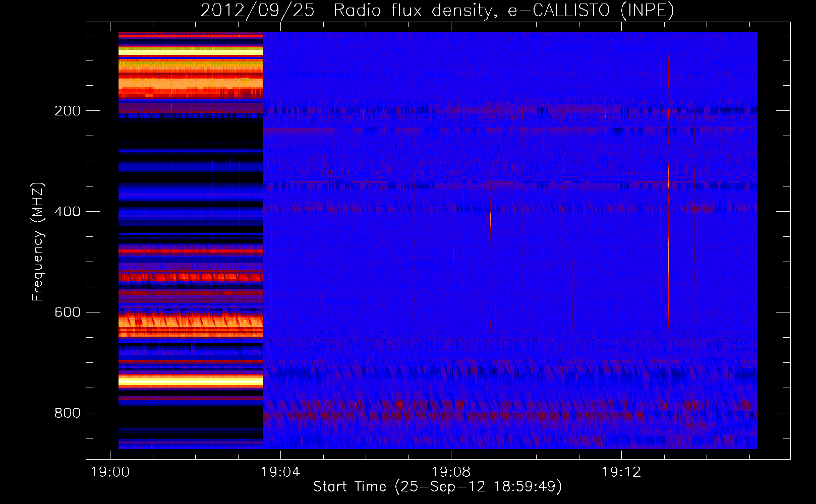Click the 19:04 time tick label

pos(280,472)
